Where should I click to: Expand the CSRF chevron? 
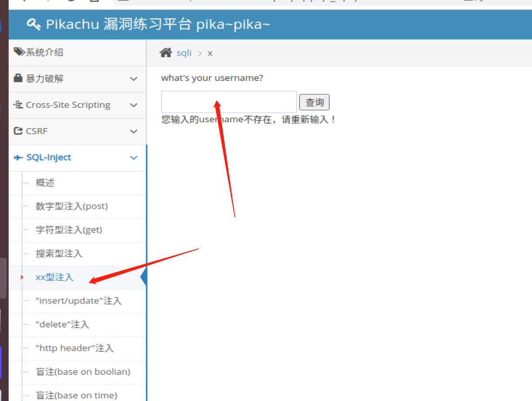coord(133,131)
